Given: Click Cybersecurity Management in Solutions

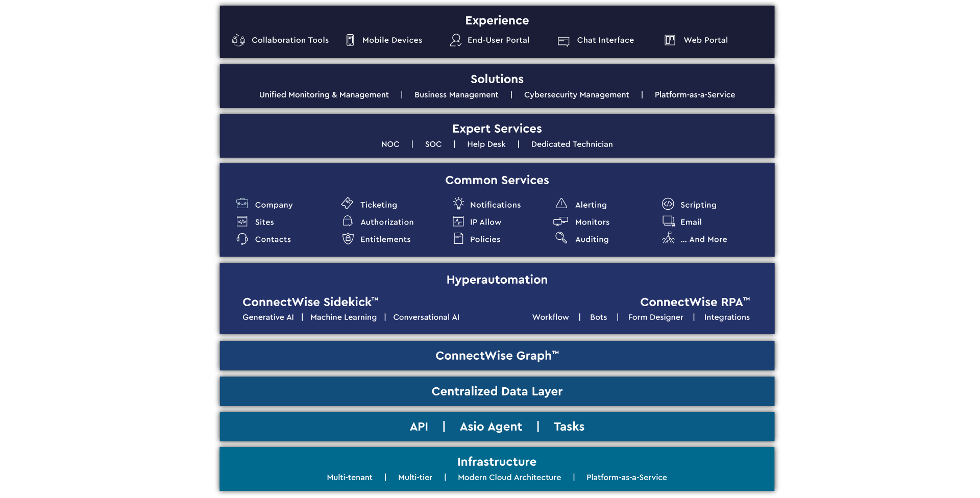Looking at the screenshot, I should [576, 95].
